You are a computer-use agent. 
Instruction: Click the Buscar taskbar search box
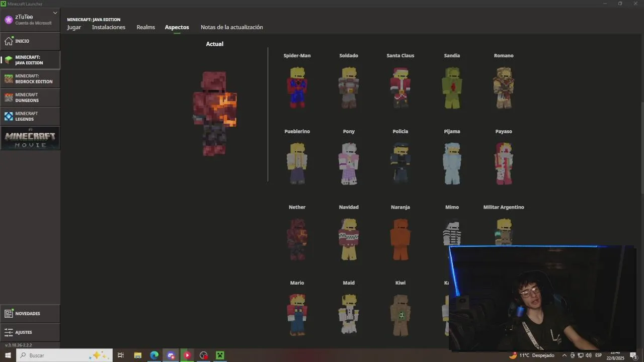click(64, 355)
